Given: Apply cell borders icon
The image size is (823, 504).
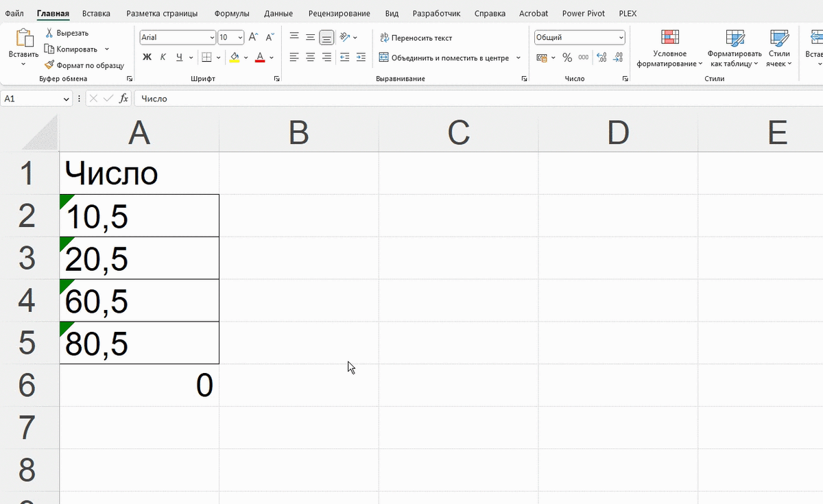Looking at the screenshot, I should (x=206, y=58).
